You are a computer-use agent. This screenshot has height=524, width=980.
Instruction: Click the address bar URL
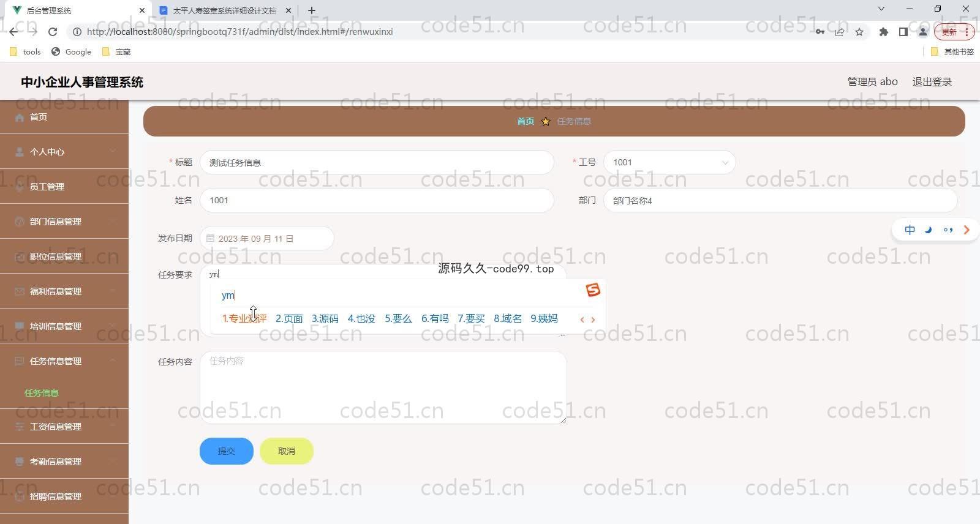[240, 32]
